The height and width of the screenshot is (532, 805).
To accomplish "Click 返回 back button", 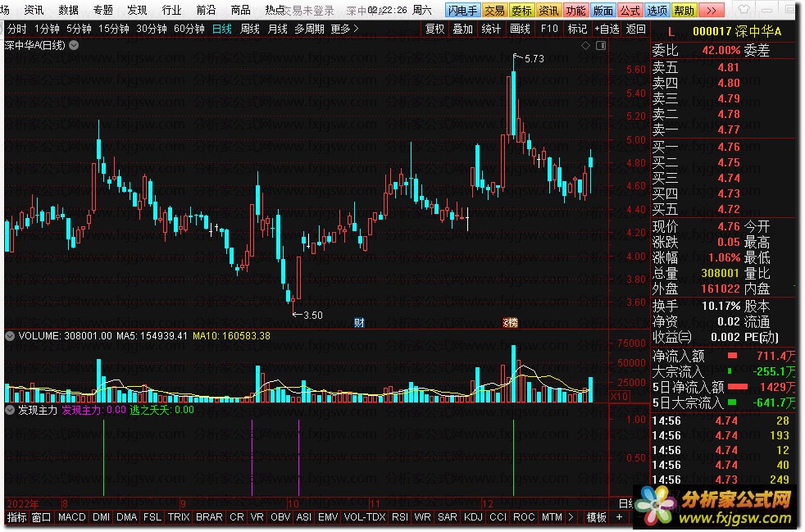I will (x=636, y=29).
